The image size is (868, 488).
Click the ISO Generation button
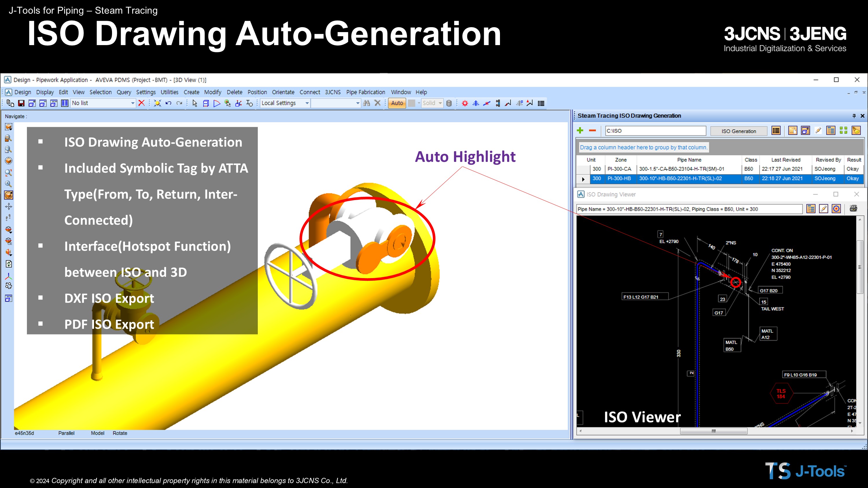(739, 131)
